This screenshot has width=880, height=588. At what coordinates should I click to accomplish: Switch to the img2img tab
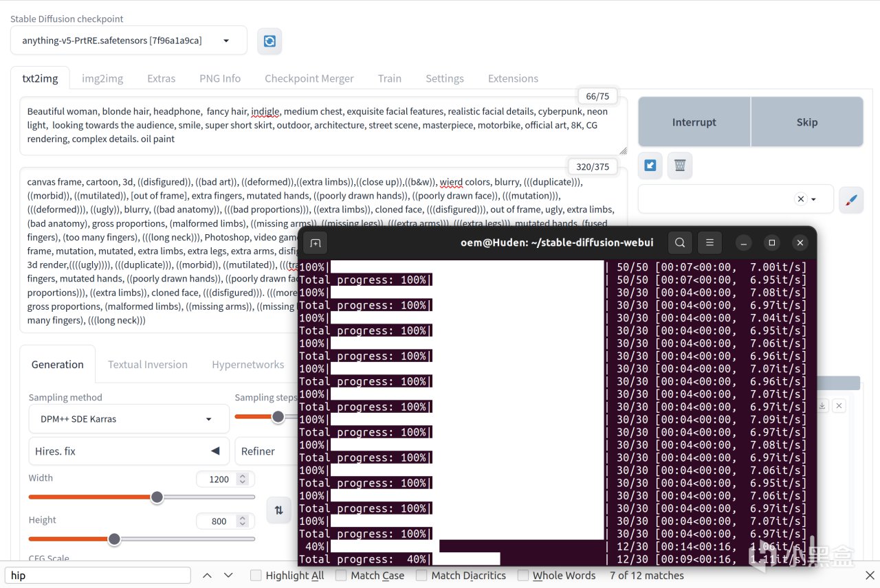tap(102, 78)
